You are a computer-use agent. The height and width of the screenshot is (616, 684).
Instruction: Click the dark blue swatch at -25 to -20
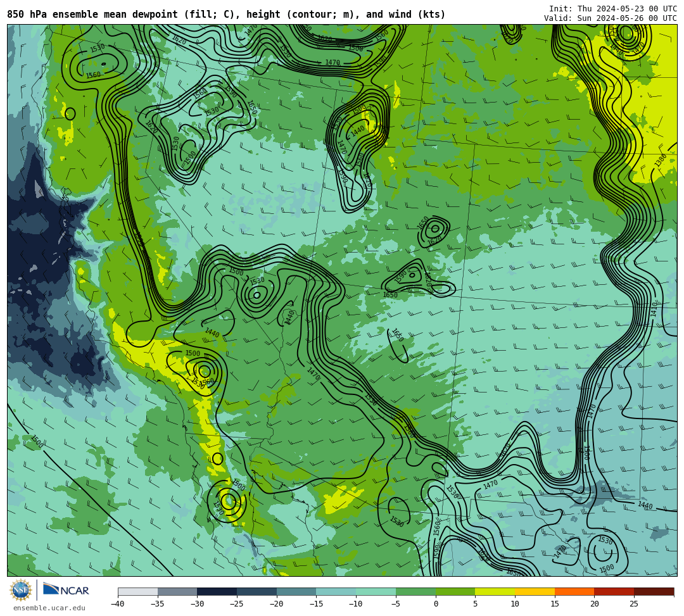click(257, 591)
